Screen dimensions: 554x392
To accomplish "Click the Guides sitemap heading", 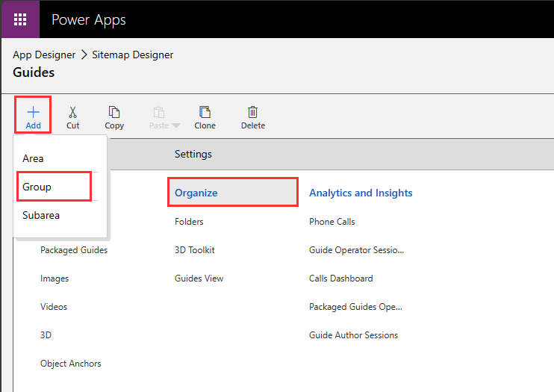I will pyautogui.click(x=34, y=72).
